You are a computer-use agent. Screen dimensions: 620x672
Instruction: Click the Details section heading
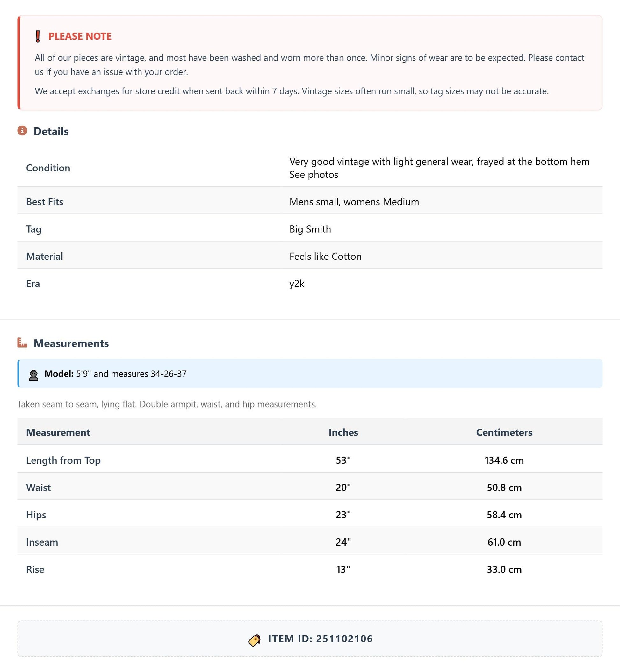(x=51, y=131)
